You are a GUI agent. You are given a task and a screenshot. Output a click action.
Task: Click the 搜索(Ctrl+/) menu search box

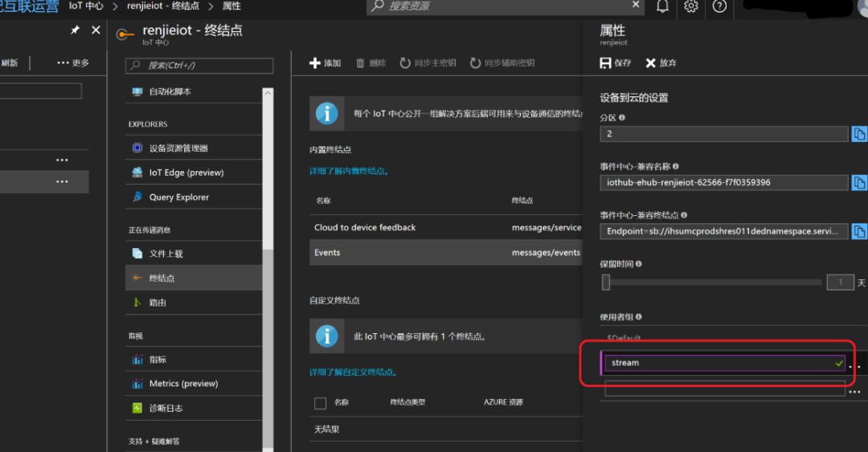point(199,65)
